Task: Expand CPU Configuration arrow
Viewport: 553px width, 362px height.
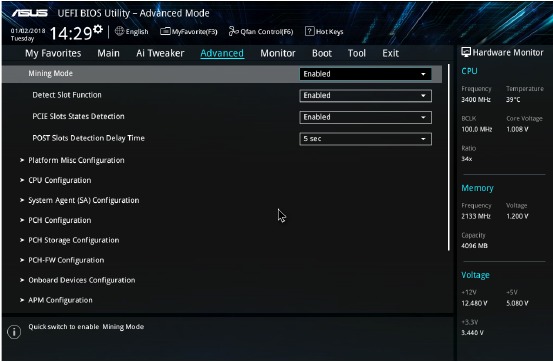Action: (22, 180)
